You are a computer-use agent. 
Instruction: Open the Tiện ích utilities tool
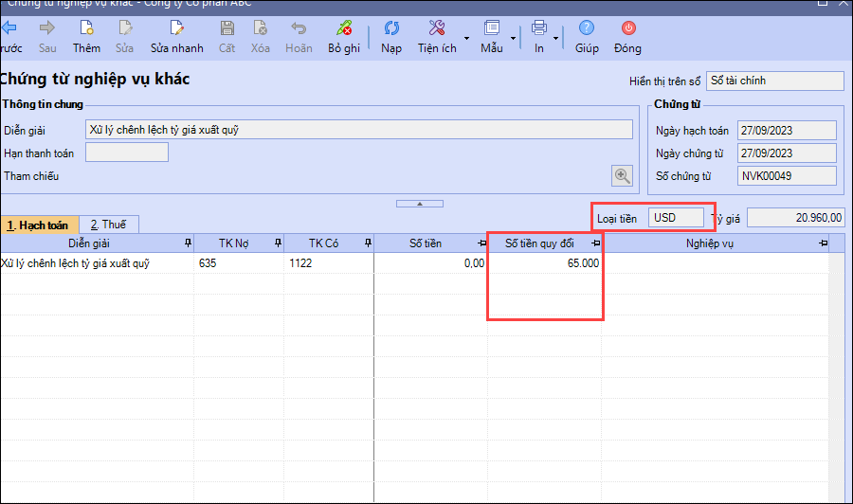coord(436,28)
